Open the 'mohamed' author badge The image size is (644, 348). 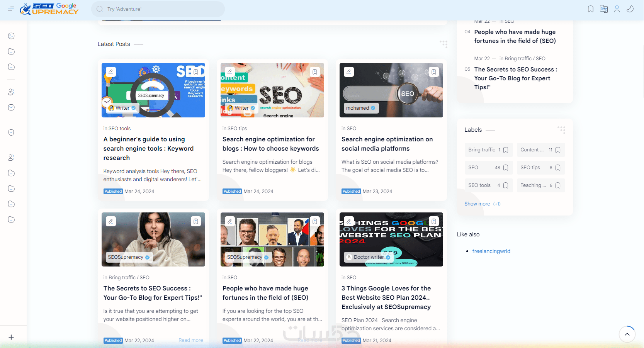click(361, 108)
